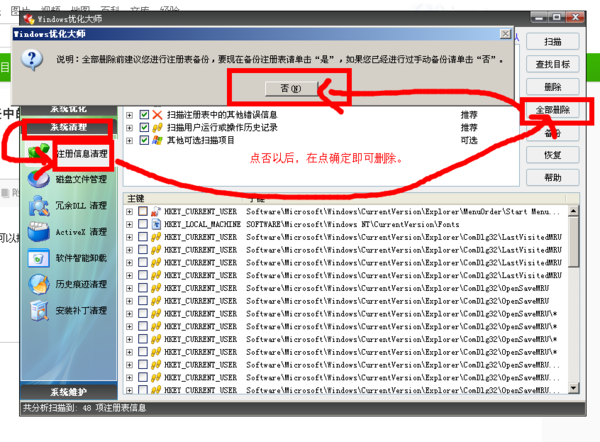600x442 pixels.
Task: Check the HKEY_LOCAL_MACHINE Fonts row checkbox
Action: (x=143, y=224)
